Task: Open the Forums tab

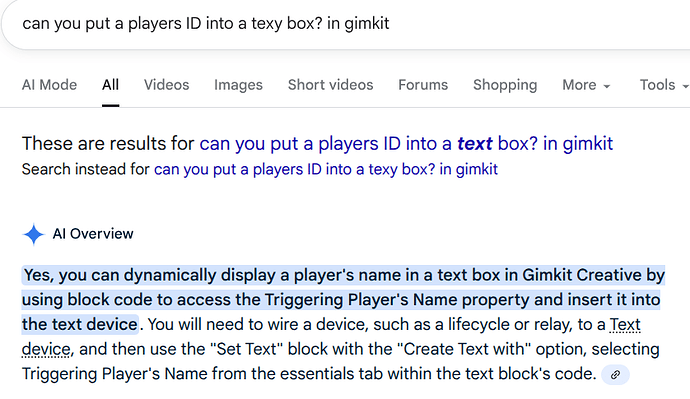Action: coord(423,84)
